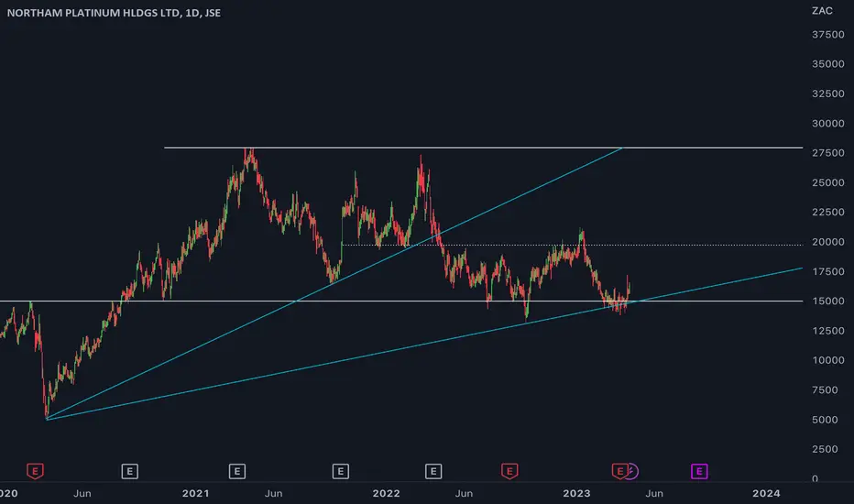
Task: Select the white horizontal line at 15000
Action: tap(401, 301)
